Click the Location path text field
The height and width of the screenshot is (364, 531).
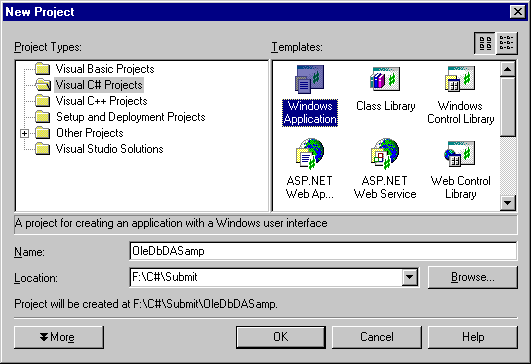[266, 277]
